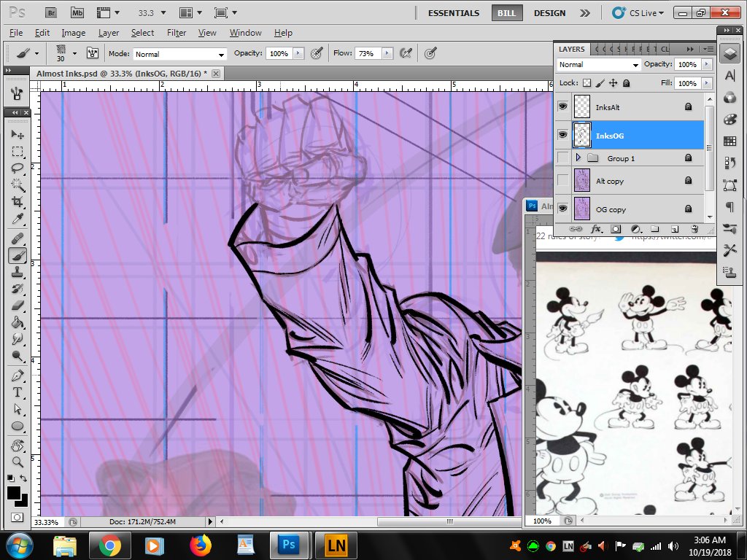Select the Lasso tool
The image size is (747, 560).
tap(18, 168)
